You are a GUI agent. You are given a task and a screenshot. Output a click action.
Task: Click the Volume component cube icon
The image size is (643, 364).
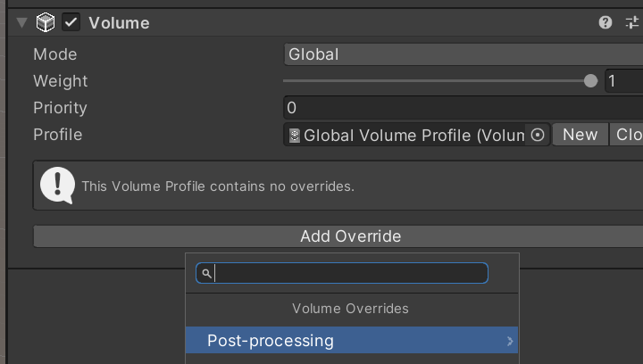click(x=46, y=22)
